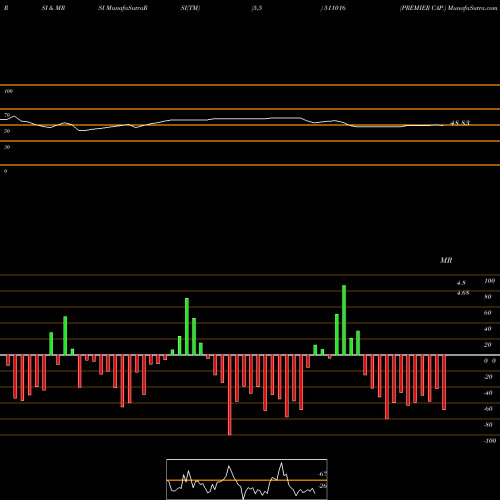The width and height of the screenshot is (500, 500).
Task: Click the 70 axis label in RSI panel
Action: point(7,115)
